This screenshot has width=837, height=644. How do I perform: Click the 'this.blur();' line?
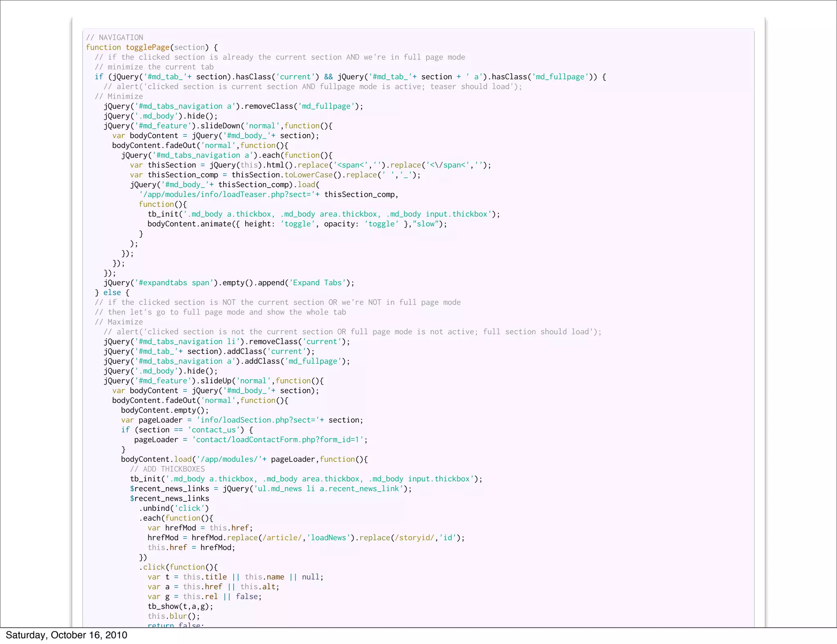coord(174,616)
